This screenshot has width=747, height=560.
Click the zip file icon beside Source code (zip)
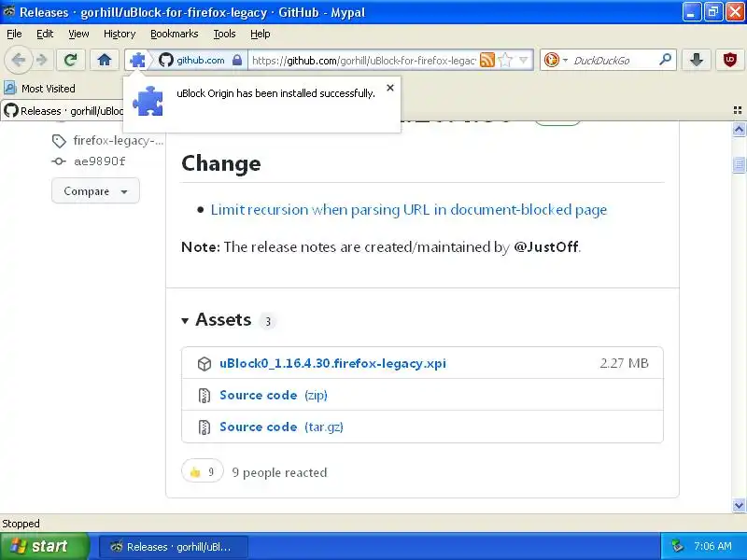(204, 395)
